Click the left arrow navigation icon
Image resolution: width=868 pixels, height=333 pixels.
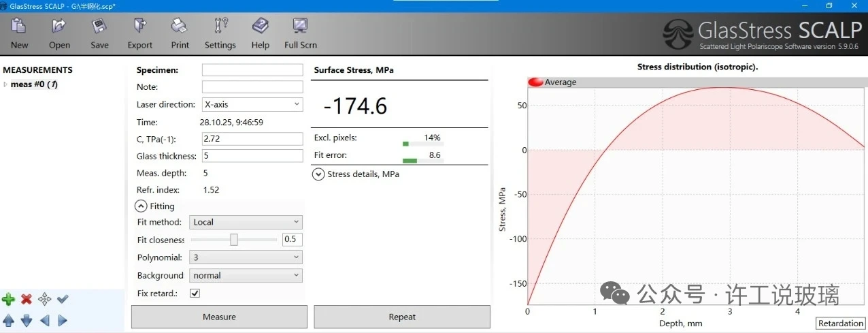click(x=44, y=320)
